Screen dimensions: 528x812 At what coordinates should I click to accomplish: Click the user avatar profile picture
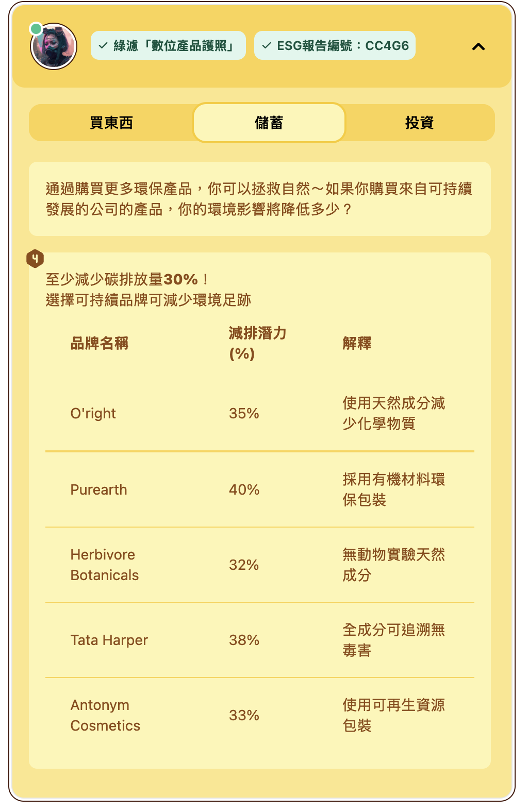pyautogui.click(x=54, y=46)
